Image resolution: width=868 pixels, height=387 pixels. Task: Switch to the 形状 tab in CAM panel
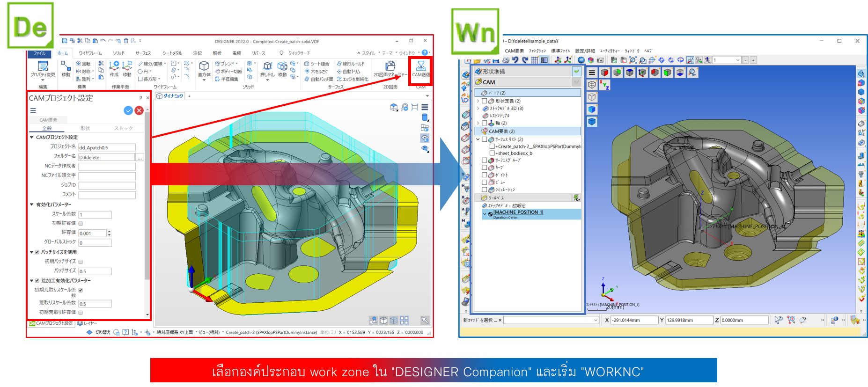click(x=85, y=128)
